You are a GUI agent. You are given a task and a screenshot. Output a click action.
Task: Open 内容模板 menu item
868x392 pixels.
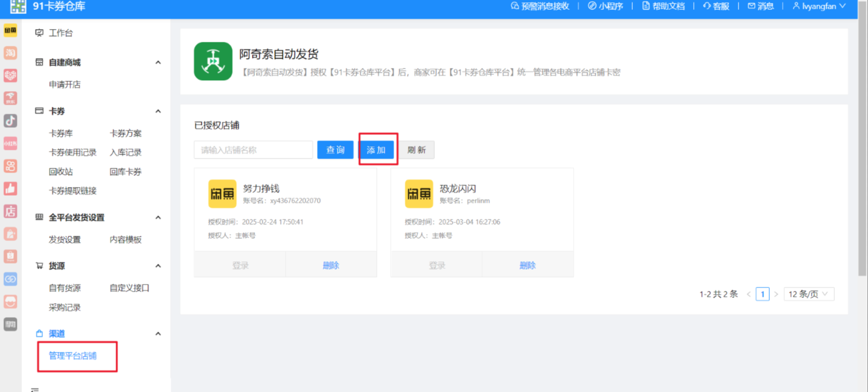[125, 240]
